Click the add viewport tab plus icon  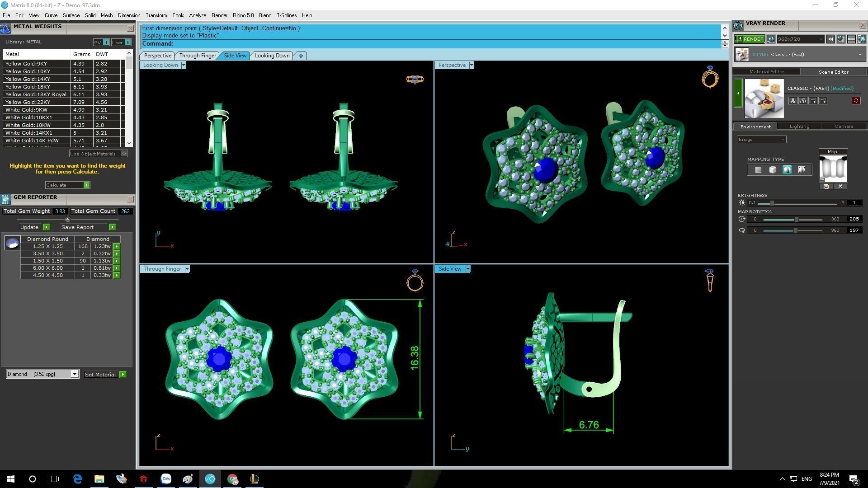pyautogui.click(x=301, y=56)
